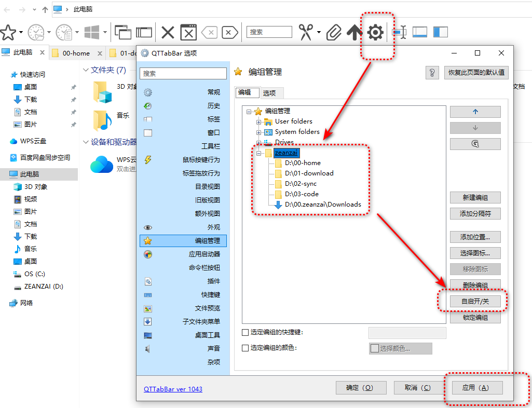This screenshot has height=408, width=532.
Task: Move selected group up with arrow button
Action: click(475, 112)
